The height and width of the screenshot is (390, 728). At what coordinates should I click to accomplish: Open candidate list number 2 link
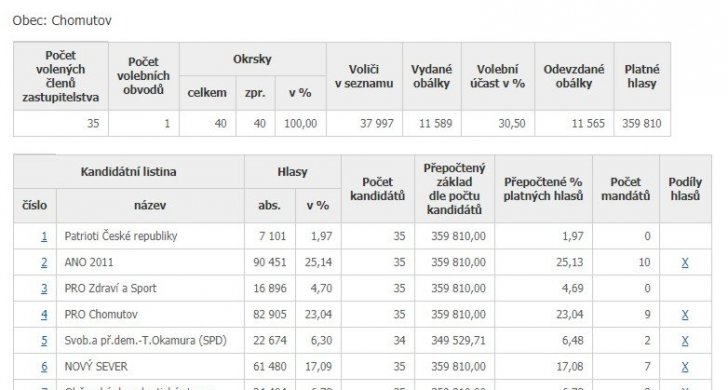pyautogui.click(x=44, y=262)
